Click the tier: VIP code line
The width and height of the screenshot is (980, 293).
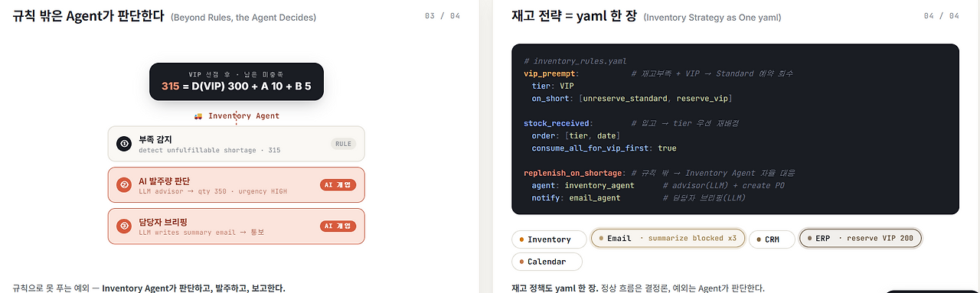(552, 86)
